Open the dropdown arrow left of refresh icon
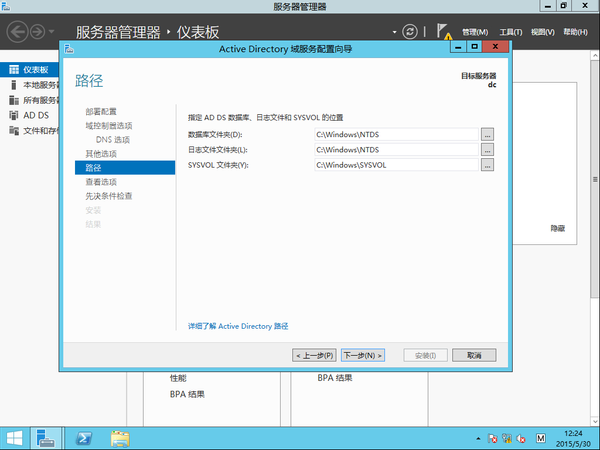 (395, 32)
